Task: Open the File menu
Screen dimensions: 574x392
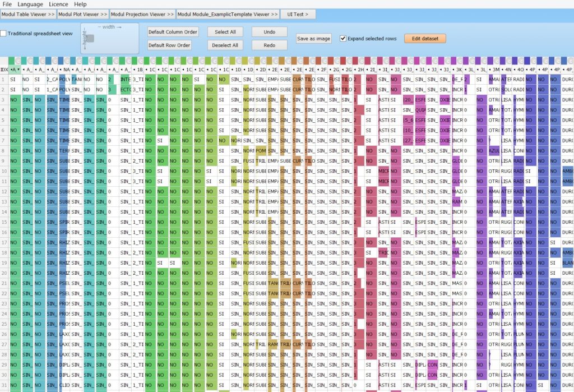Action: (7, 4)
